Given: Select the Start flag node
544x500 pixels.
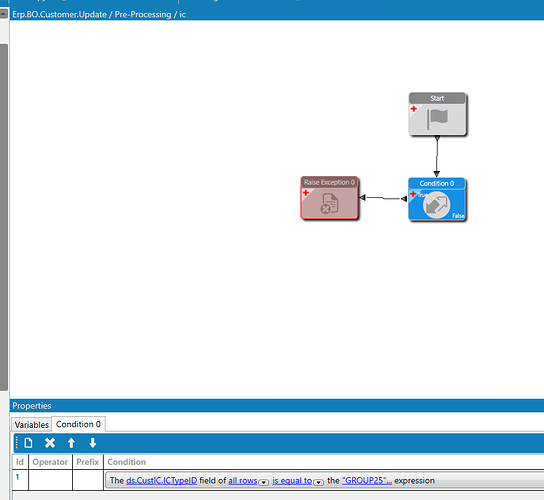Looking at the screenshot, I should click(x=437, y=114).
